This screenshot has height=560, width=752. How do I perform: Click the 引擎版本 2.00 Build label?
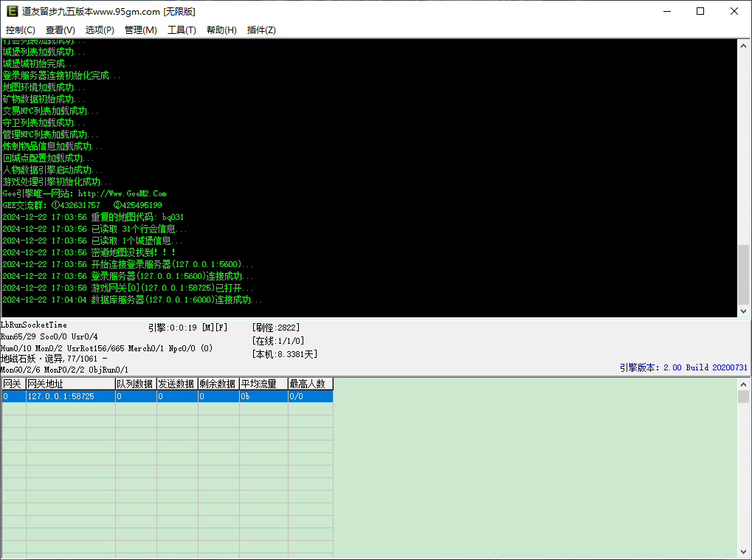[x=683, y=367]
